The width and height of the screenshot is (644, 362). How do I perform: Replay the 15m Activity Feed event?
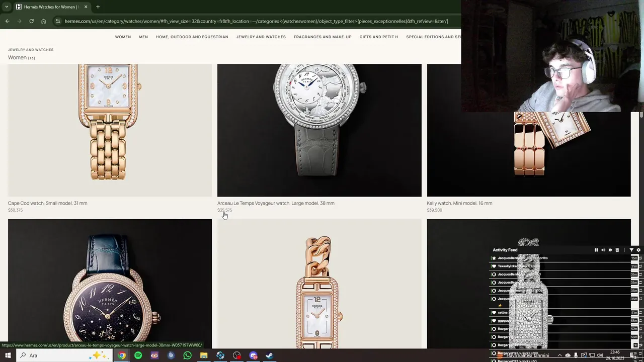[x=640, y=258]
